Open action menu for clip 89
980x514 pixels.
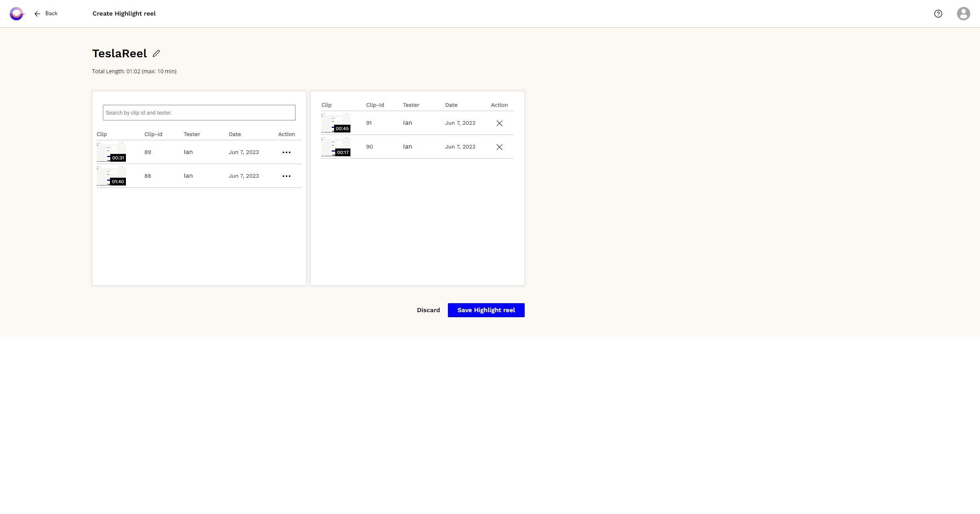tap(286, 152)
